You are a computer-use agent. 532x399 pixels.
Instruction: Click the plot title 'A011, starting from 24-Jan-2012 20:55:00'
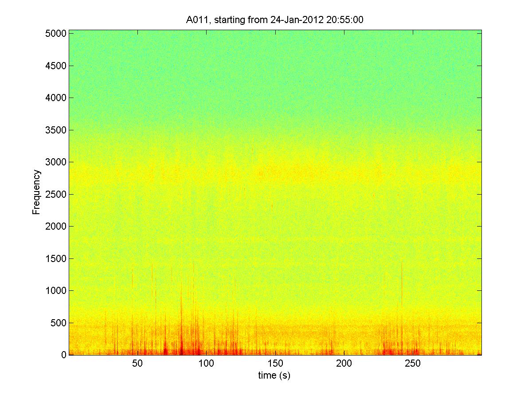point(275,20)
